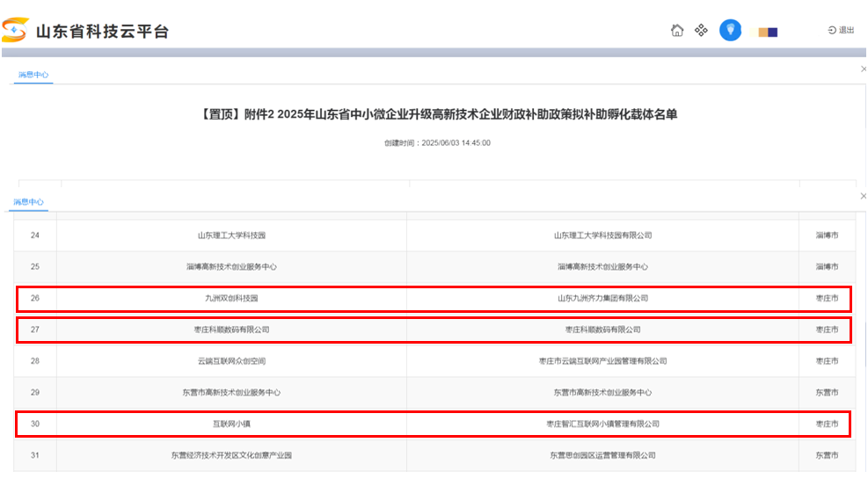Screen dimensions: 868x486
Task: Close the panel containing the table rows
Action: click(863, 196)
